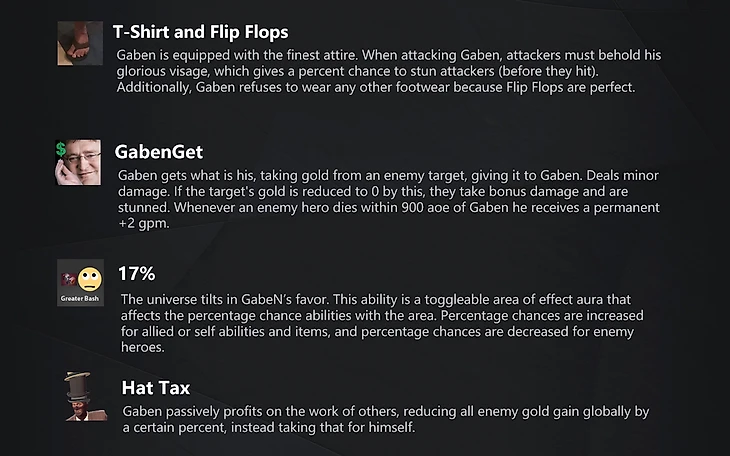Open the T-Shirt and Flip Flops heading
The image size is (730, 456).
pos(201,32)
